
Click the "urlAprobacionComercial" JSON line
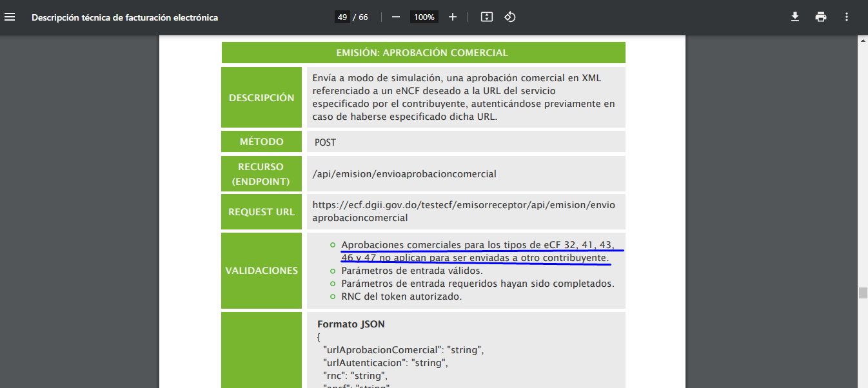pyautogui.click(x=403, y=350)
